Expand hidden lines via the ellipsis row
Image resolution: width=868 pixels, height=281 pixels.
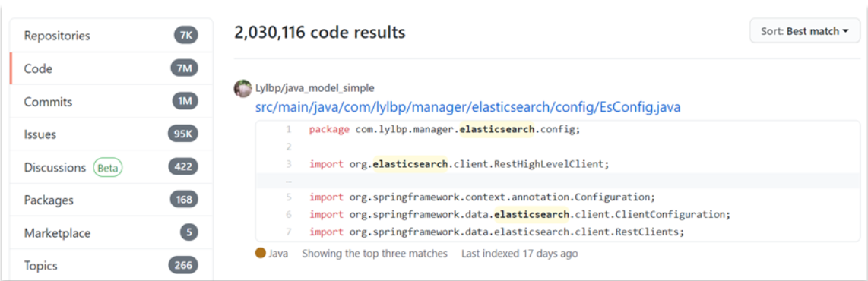558,181
